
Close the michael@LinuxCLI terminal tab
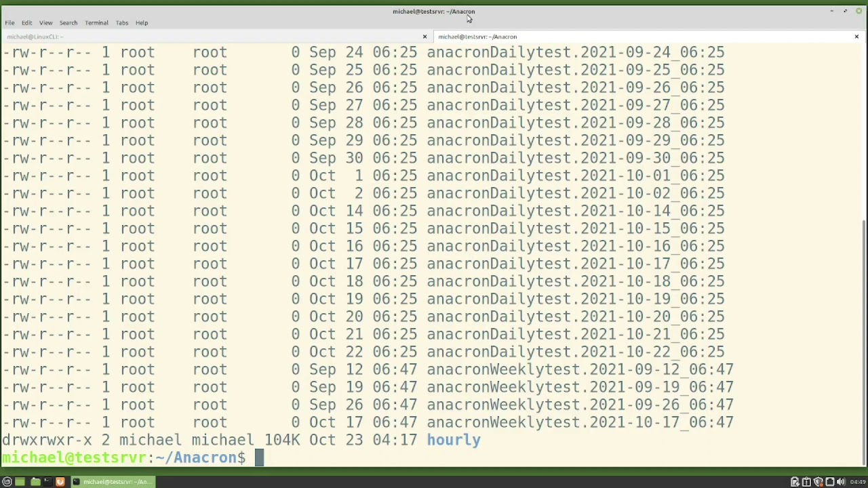425,37
